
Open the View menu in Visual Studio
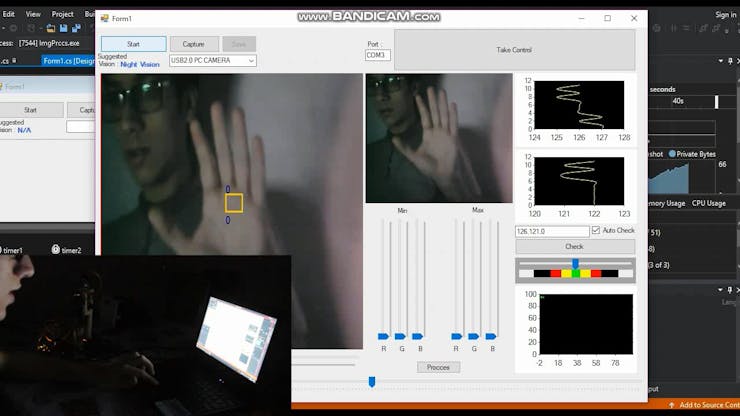33,14
